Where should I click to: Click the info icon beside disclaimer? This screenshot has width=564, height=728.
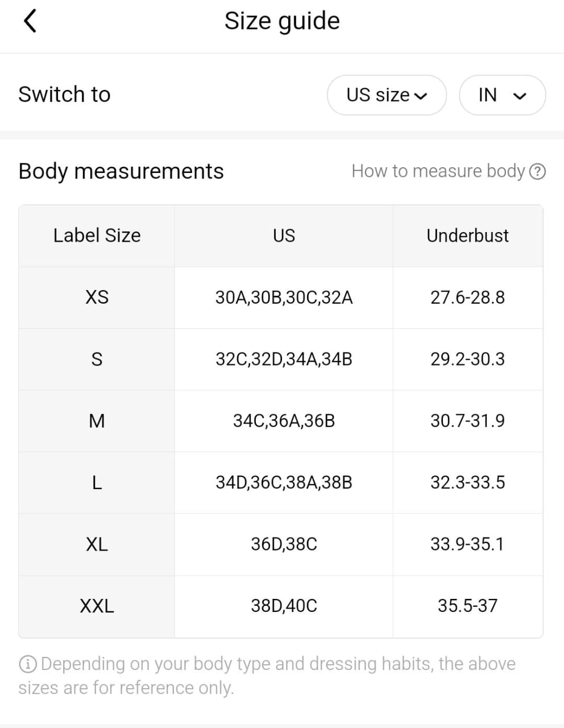point(28,664)
